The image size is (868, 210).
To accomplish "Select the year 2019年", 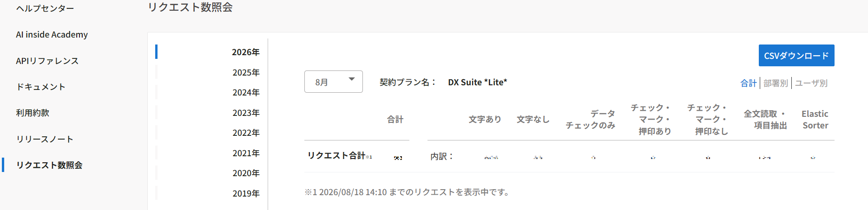I will click(x=246, y=193).
